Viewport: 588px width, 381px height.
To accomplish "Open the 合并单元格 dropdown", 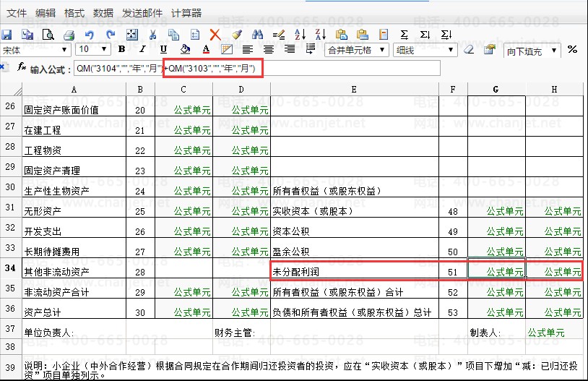I will pos(356,50).
